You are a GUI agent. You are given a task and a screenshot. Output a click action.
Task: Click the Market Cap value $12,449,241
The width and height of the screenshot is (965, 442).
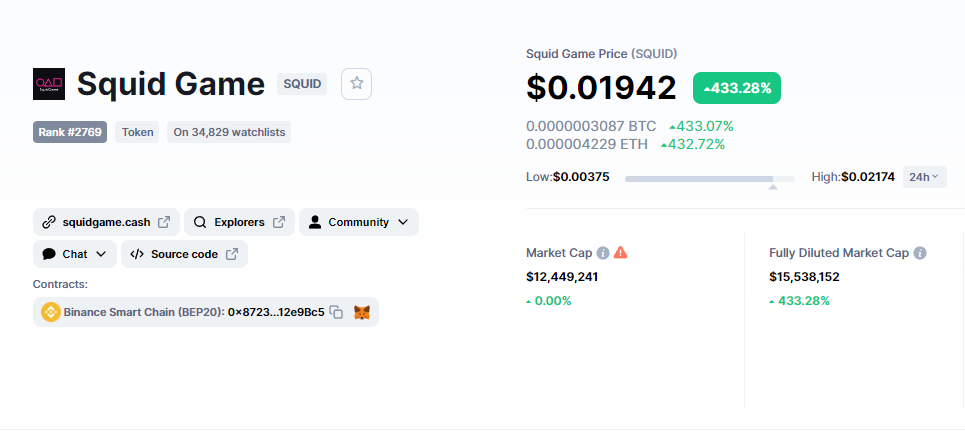click(562, 277)
